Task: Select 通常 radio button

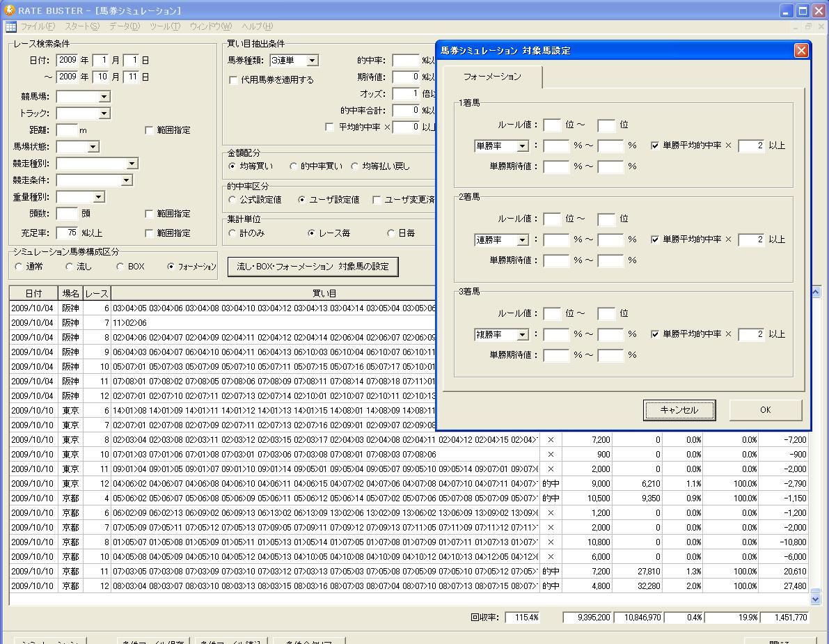Action: (x=19, y=267)
